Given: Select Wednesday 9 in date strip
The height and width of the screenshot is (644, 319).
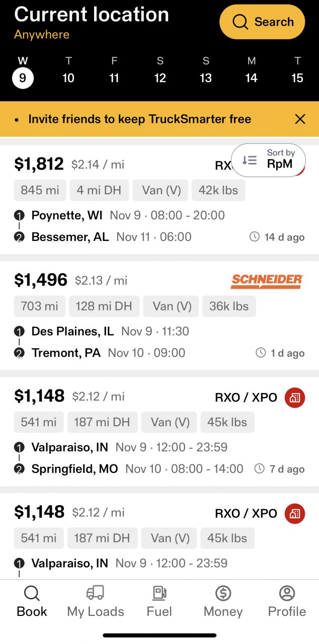Looking at the screenshot, I should tap(23, 72).
